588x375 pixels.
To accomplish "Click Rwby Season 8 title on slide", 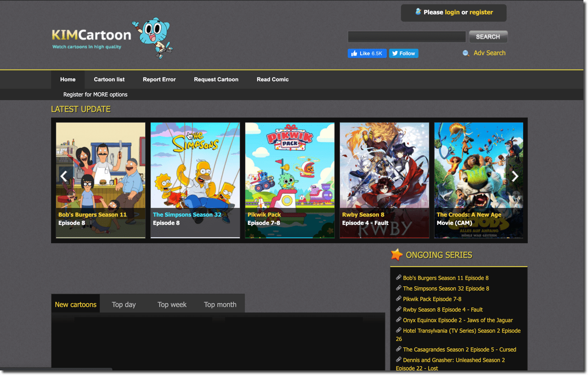I will click(363, 215).
